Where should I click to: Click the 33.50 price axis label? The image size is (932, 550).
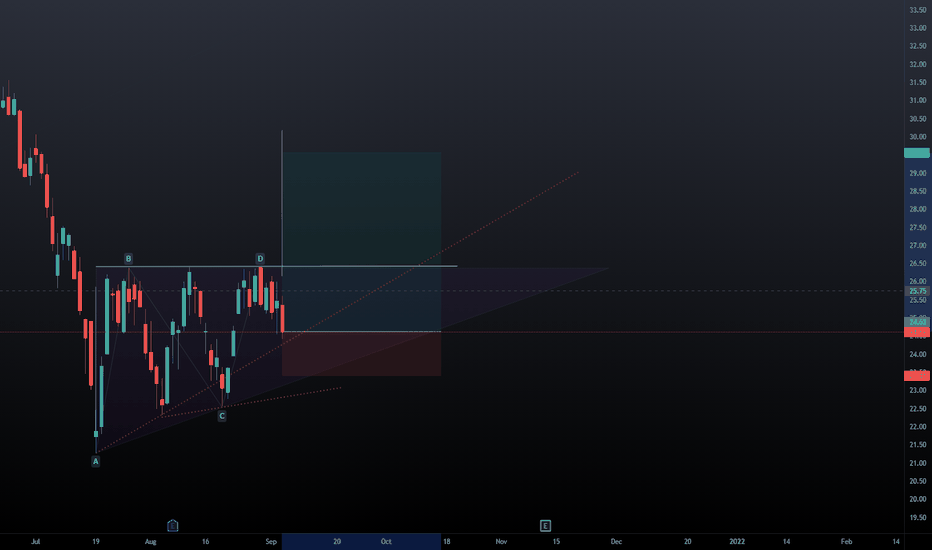[917, 10]
